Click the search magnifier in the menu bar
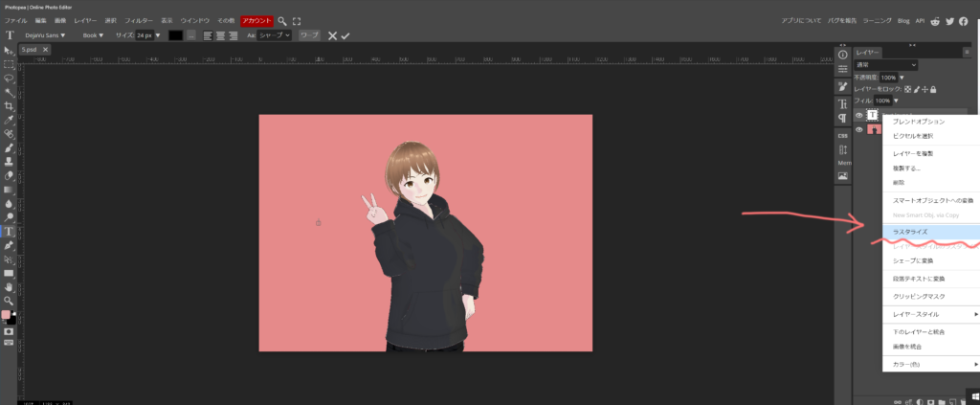980x405 pixels. tap(282, 20)
